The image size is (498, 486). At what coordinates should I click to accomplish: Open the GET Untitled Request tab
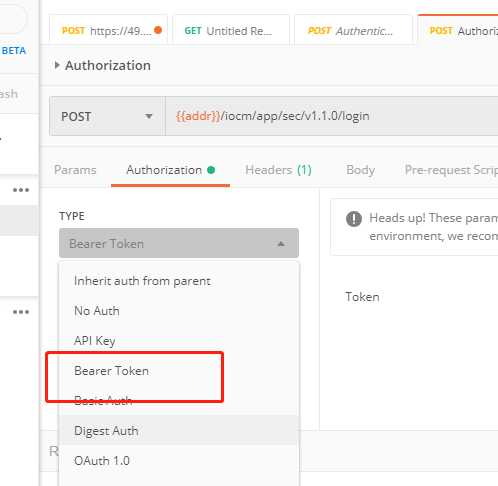click(x=231, y=30)
